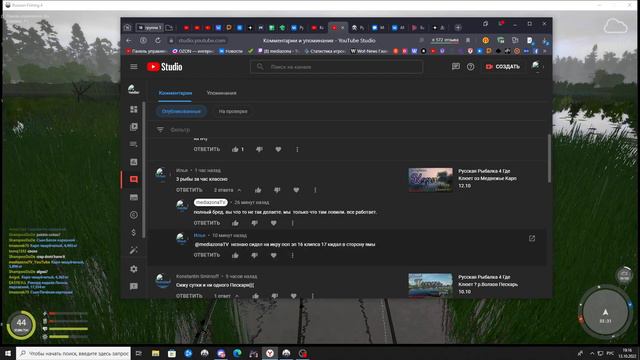640x360 pixels.
Task: Open the Studio help question-mark icon
Action: 471,67
